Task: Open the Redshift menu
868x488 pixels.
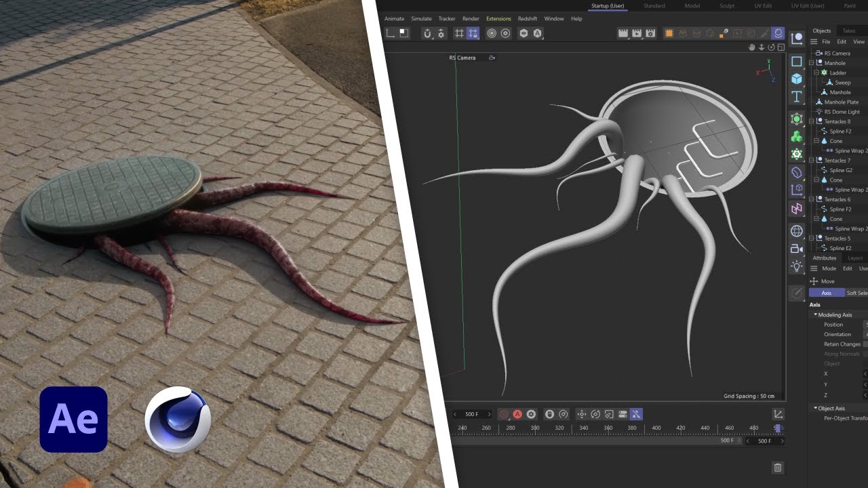Action: point(528,19)
